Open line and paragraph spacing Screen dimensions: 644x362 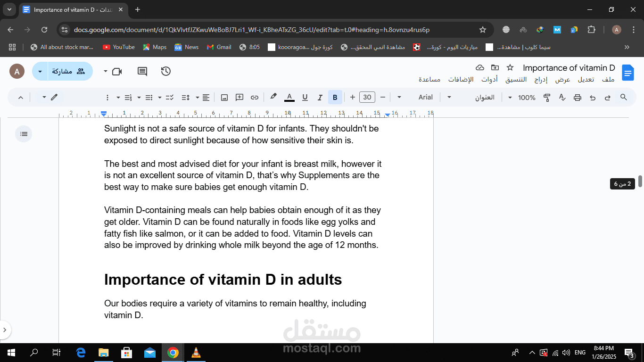[186, 98]
